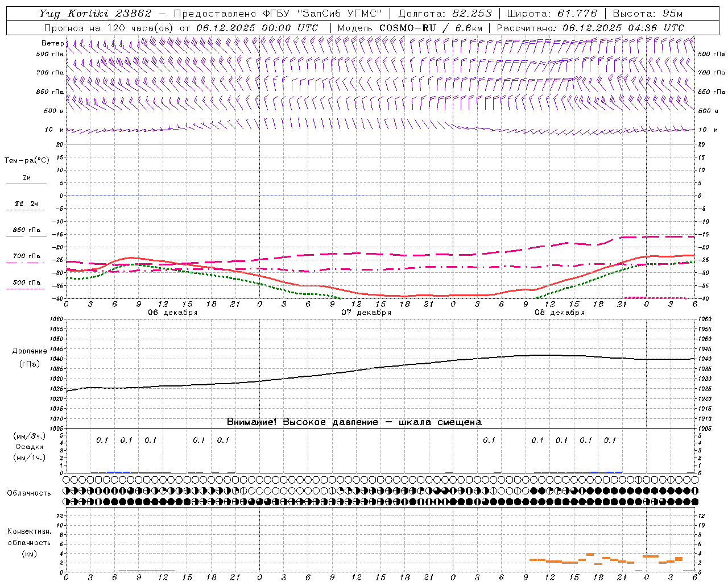The width and height of the screenshot is (728, 582).
Task: Select the latitude value Широта: 61.776
Action: pos(552,14)
